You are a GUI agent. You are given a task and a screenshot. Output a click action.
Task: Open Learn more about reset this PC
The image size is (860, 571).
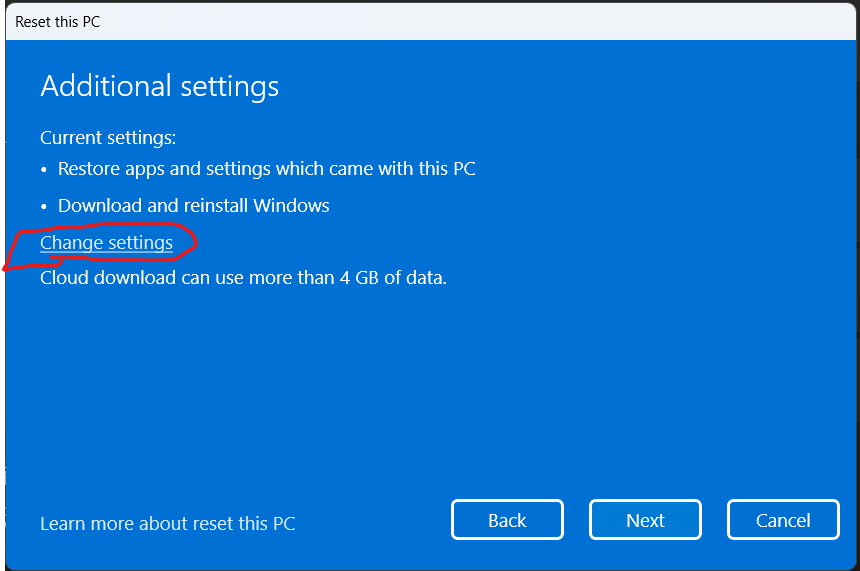click(167, 523)
